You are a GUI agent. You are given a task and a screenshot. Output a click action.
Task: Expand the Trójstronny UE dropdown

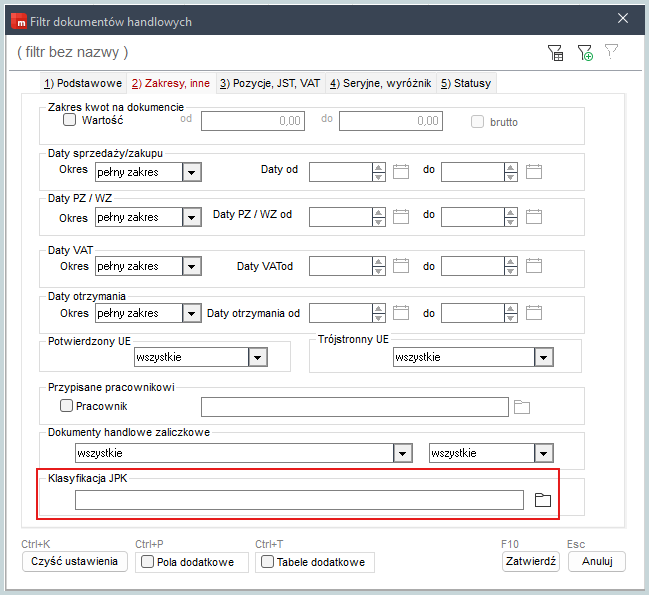(543, 357)
